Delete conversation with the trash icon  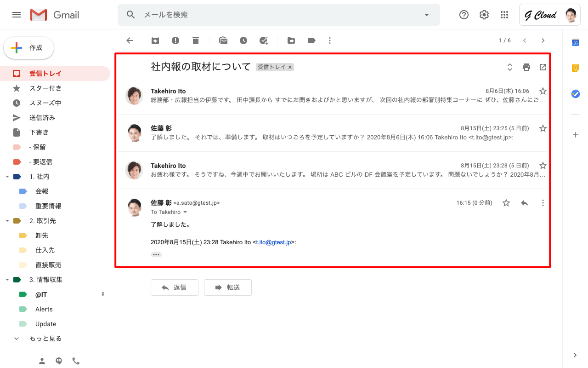click(x=196, y=40)
